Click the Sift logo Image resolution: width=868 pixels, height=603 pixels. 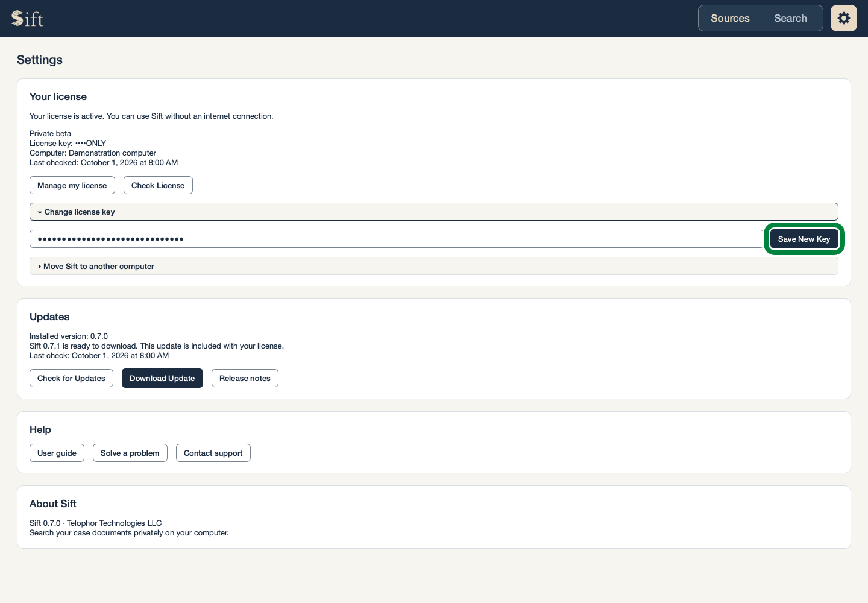(x=28, y=19)
